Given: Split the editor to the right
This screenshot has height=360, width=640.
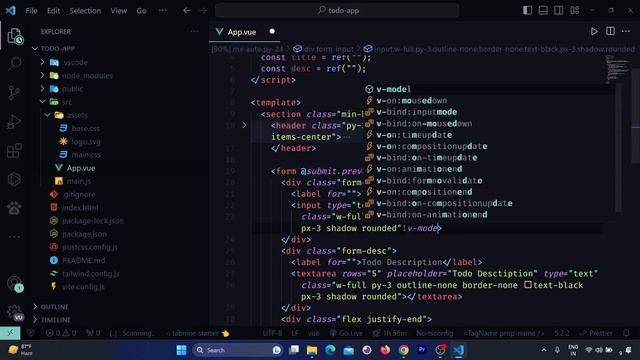Looking at the screenshot, I should (x=610, y=31).
